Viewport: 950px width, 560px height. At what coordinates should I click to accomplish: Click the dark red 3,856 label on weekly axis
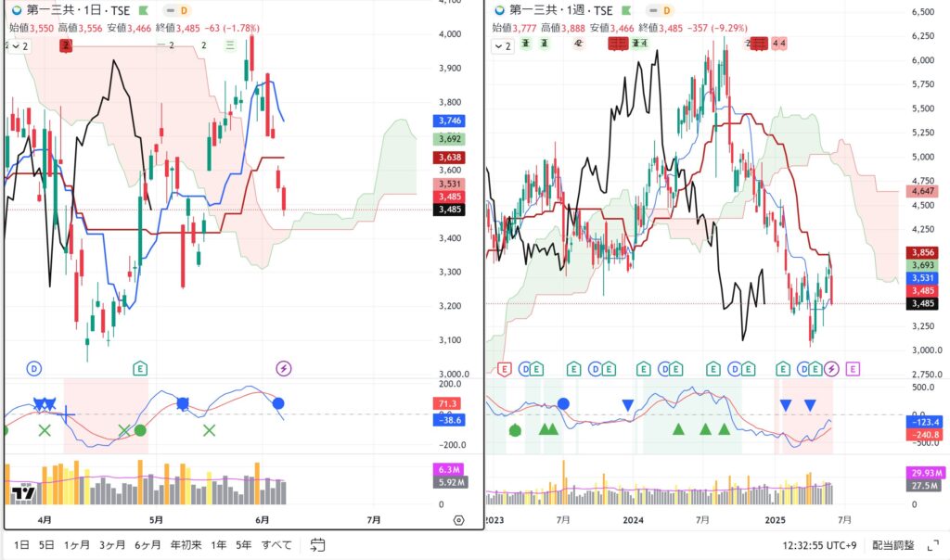923,252
